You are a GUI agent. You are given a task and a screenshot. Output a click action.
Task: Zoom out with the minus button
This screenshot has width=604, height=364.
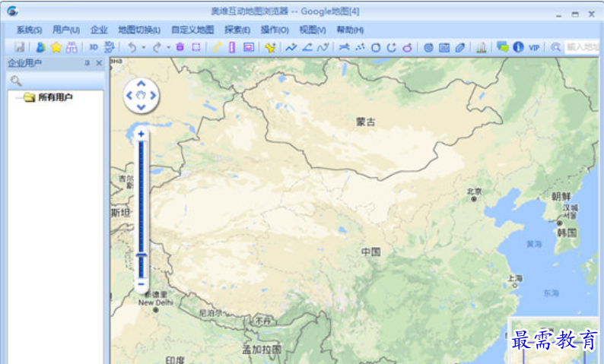[x=141, y=284]
